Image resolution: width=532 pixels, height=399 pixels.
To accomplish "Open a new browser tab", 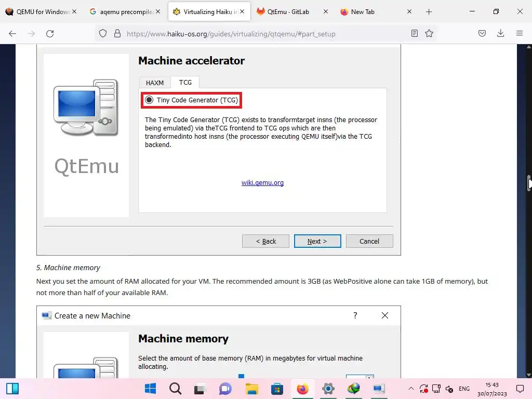I will [x=429, y=12].
